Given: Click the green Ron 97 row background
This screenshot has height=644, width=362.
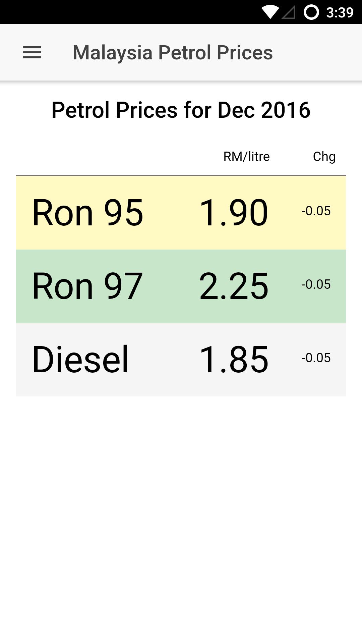Looking at the screenshot, I should click(x=181, y=286).
